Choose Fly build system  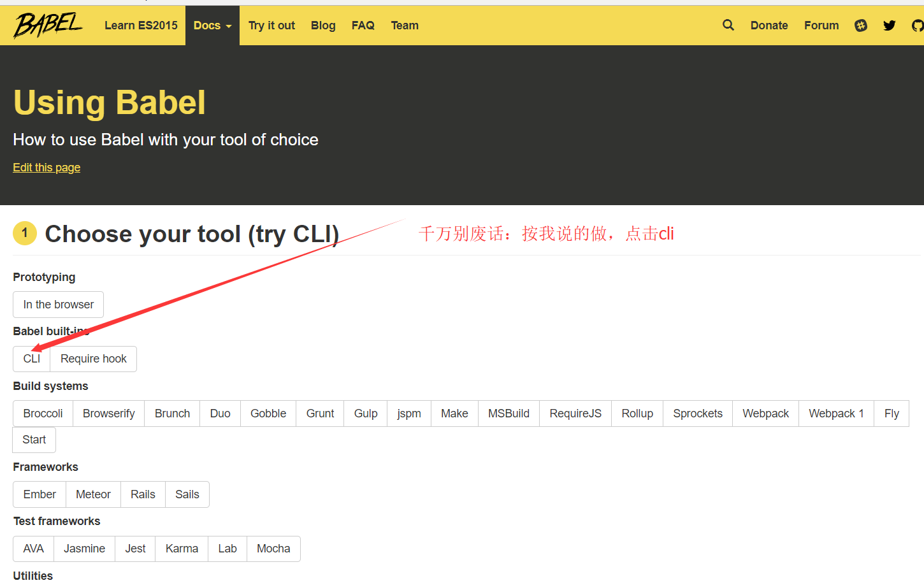coord(892,414)
